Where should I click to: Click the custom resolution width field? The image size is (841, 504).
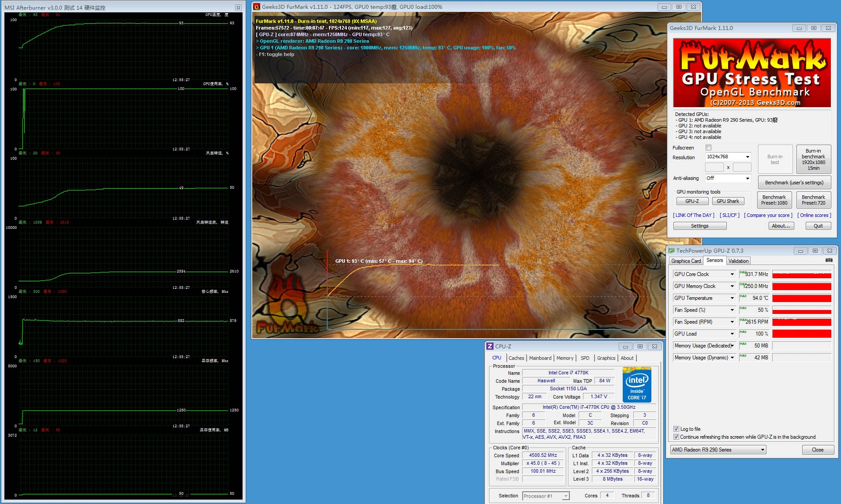pos(714,167)
